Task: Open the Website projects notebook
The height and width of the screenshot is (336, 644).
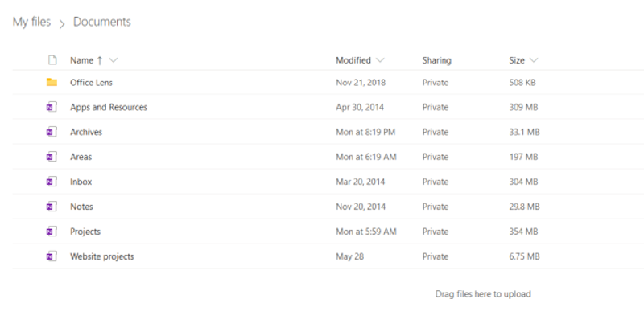Action: click(102, 256)
